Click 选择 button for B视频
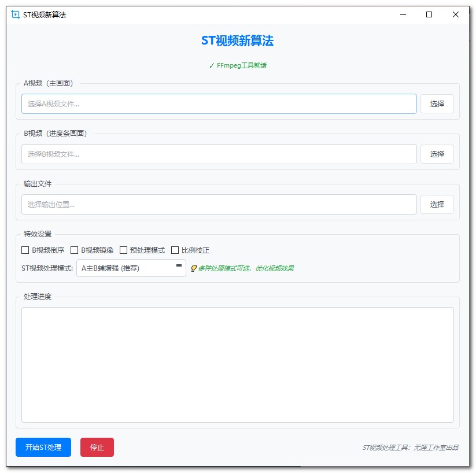 pos(437,154)
